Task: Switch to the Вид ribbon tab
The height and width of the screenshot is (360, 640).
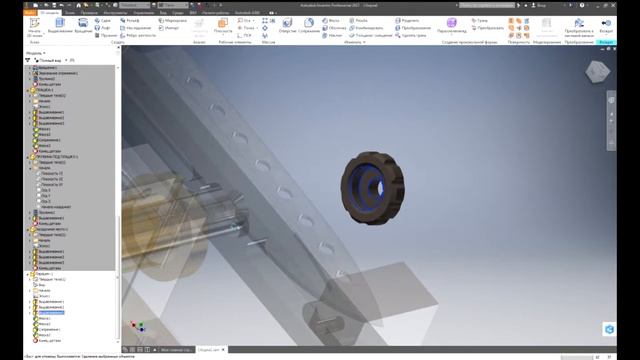Action: [x=163, y=13]
